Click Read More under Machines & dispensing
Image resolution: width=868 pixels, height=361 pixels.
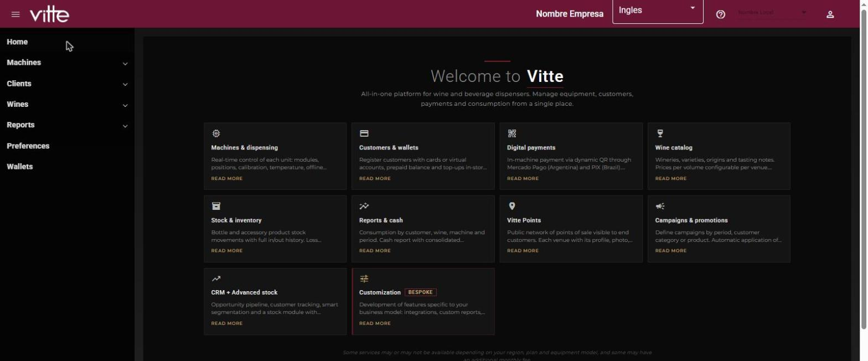click(227, 178)
